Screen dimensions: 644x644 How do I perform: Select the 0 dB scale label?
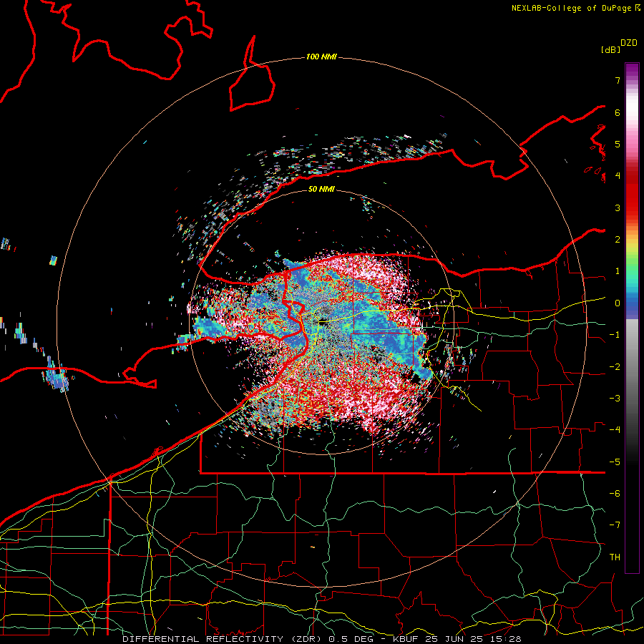point(618,303)
